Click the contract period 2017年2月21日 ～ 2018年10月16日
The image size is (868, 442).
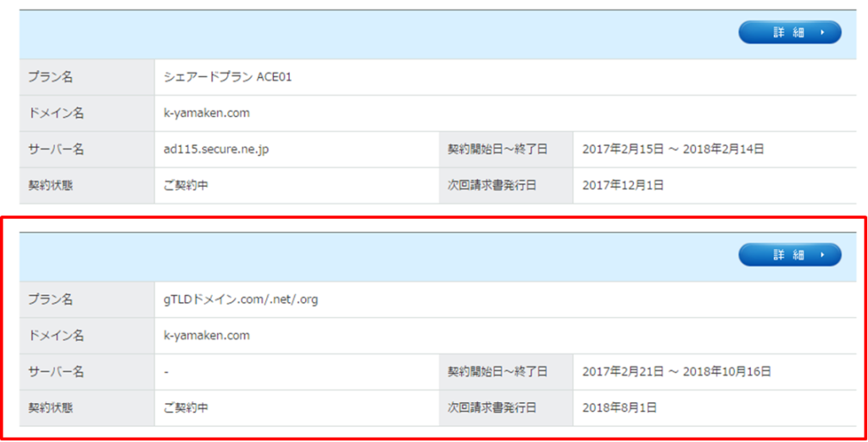click(676, 372)
